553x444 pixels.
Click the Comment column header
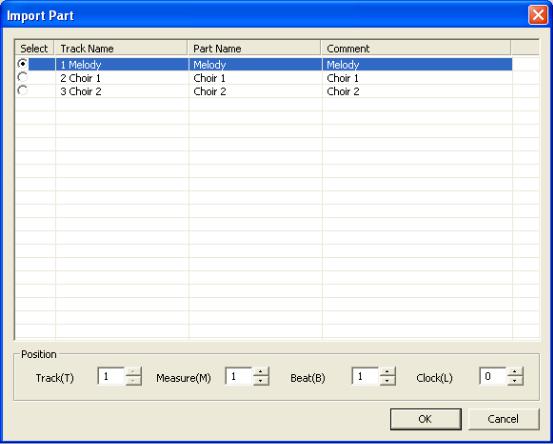(x=416, y=48)
